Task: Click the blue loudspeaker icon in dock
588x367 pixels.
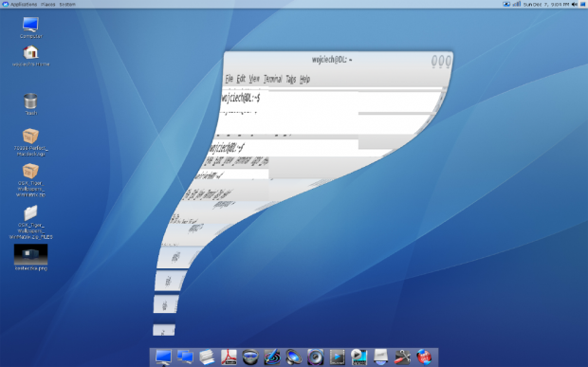Action: point(294,357)
